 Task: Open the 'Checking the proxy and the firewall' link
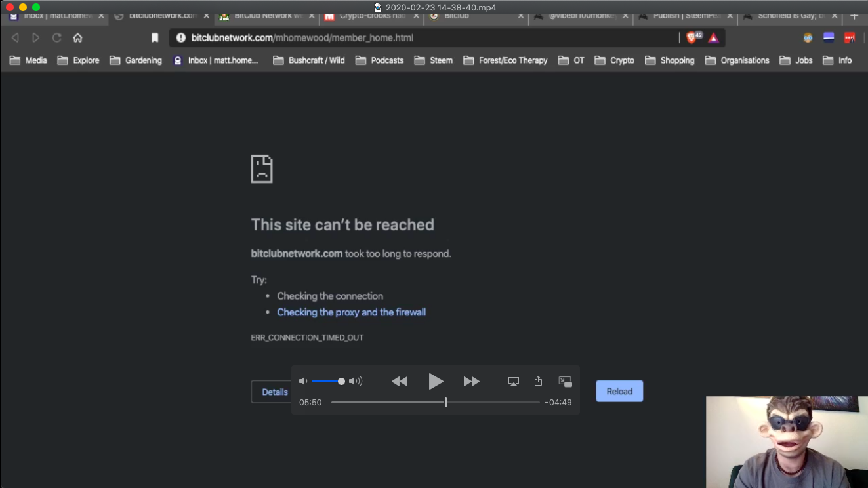(352, 312)
